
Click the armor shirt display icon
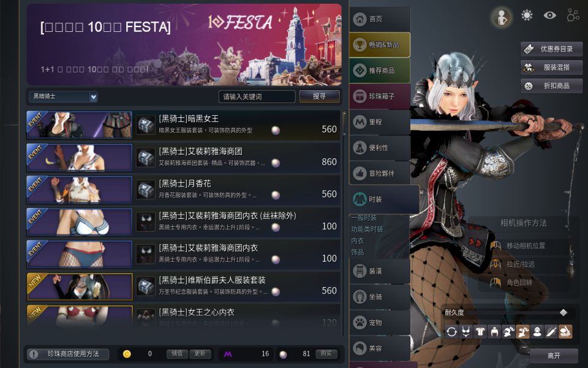tap(480, 332)
